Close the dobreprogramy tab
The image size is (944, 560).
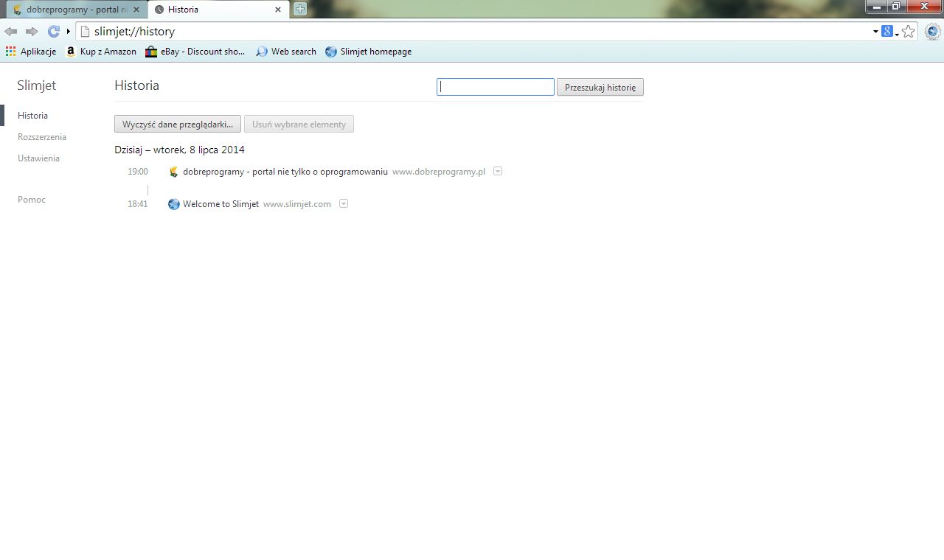coord(136,10)
